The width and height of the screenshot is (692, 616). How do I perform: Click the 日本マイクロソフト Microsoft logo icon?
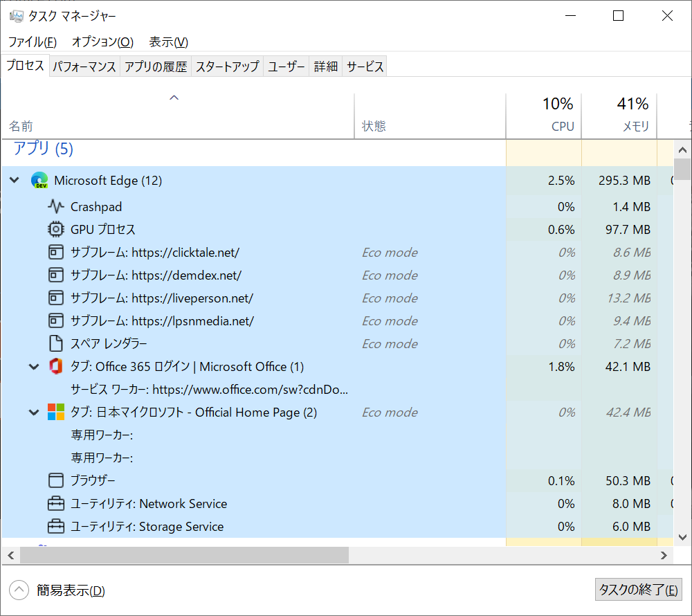tap(55, 412)
